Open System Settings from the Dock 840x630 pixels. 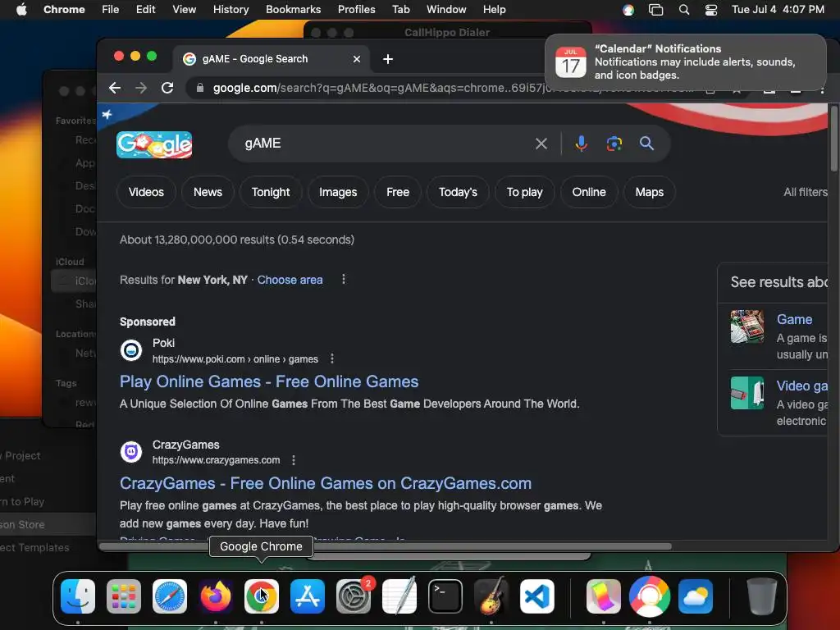tap(354, 596)
